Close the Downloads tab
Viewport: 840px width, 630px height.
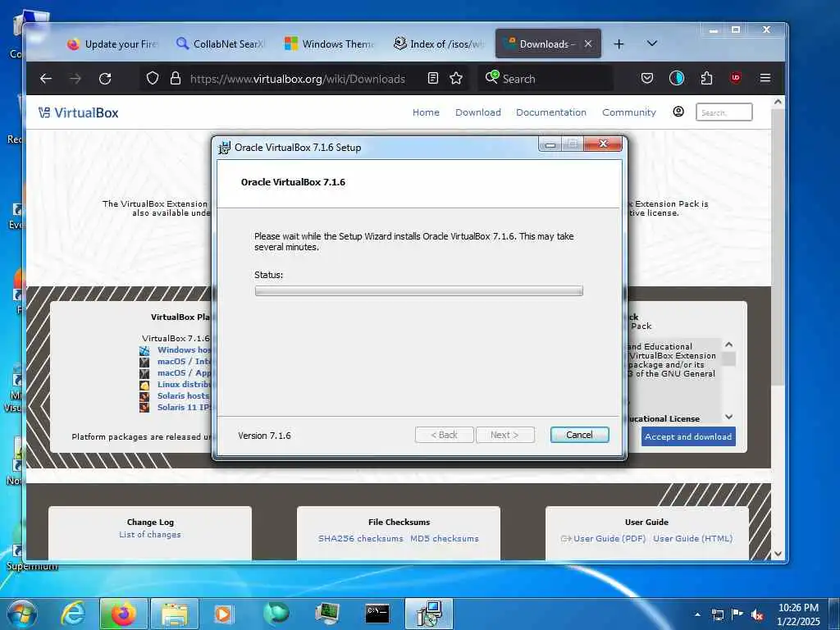coord(588,44)
